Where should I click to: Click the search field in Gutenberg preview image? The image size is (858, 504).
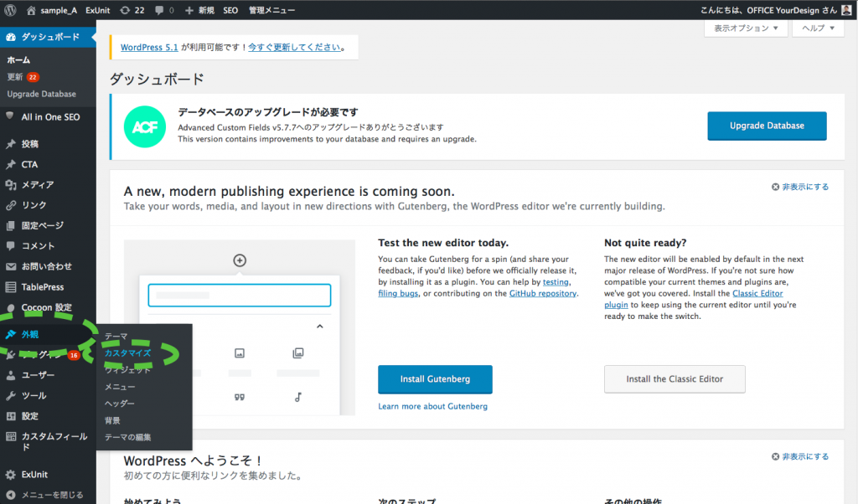[x=240, y=296]
